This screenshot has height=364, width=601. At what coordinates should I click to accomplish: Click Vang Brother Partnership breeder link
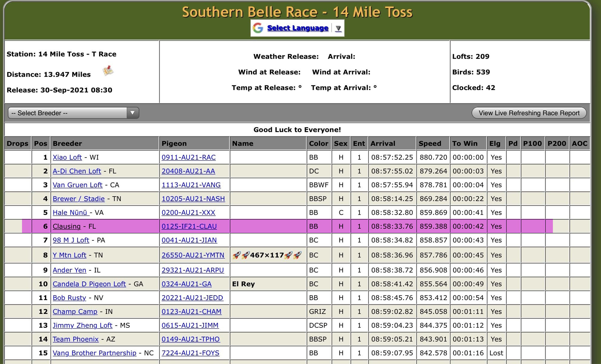[94, 353]
